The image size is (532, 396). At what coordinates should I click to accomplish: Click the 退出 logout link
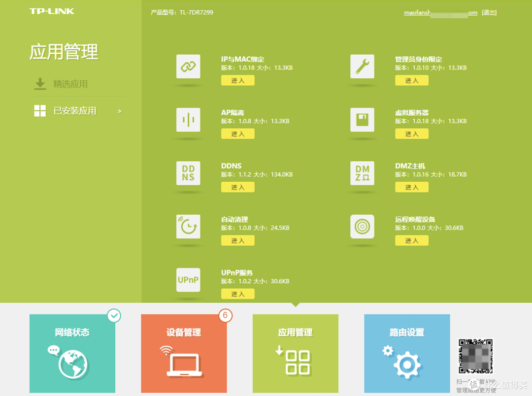coord(489,12)
